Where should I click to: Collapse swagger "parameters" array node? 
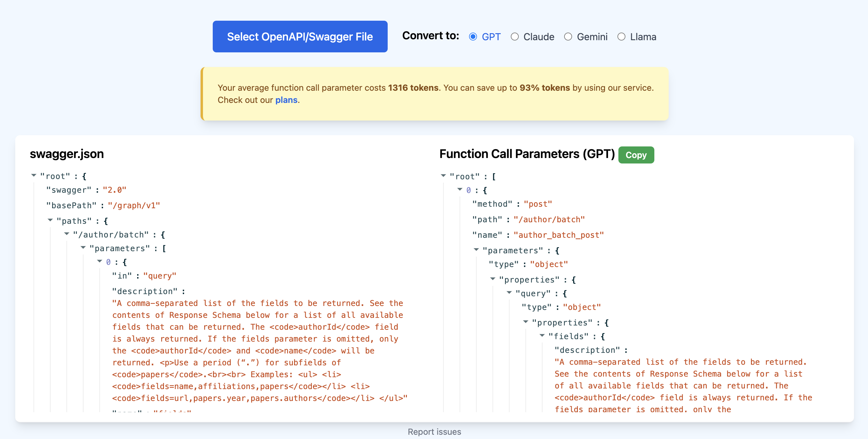pos(83,248)
